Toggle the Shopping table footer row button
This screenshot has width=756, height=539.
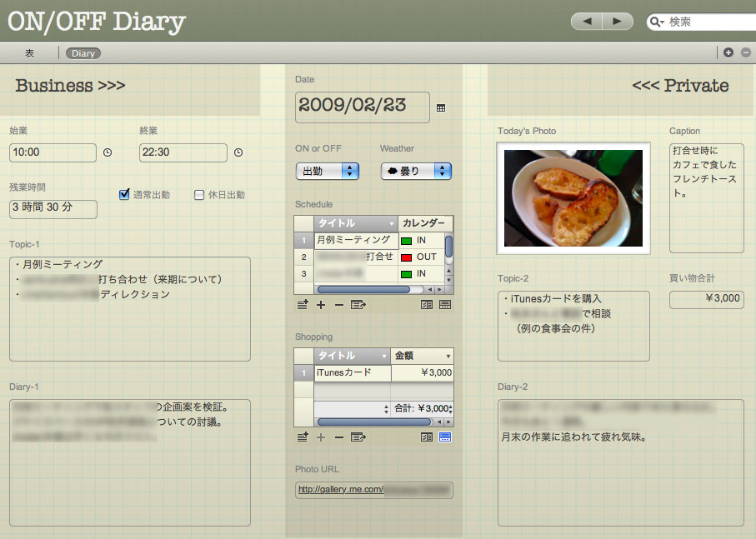pos(445,437)
